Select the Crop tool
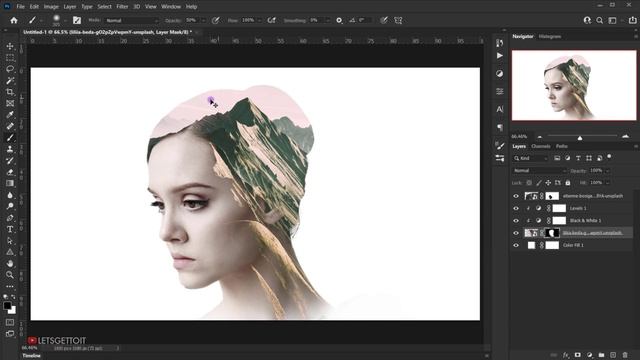Image resolution: width=640 pixels, height=360 pixels. pyautogui.click(x=10, y=92)
